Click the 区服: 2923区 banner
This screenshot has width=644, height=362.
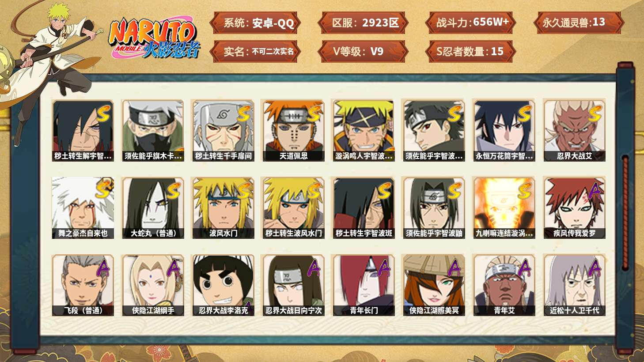coord(363,23)
